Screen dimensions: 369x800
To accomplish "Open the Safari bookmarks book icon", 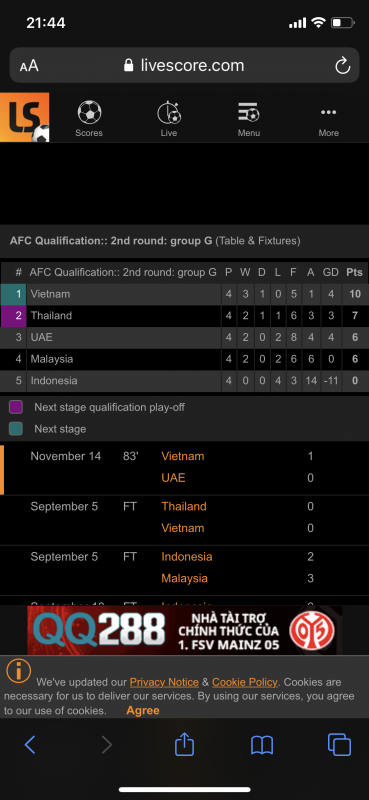I will click(262, 745).
